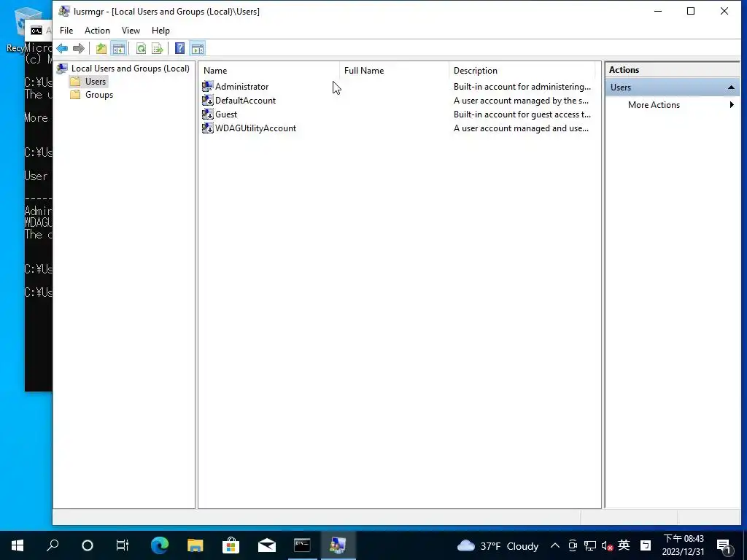Screen dimensions: 747x560
Task: Collapse the Users section in Actions pane
Action: (731, 87)
